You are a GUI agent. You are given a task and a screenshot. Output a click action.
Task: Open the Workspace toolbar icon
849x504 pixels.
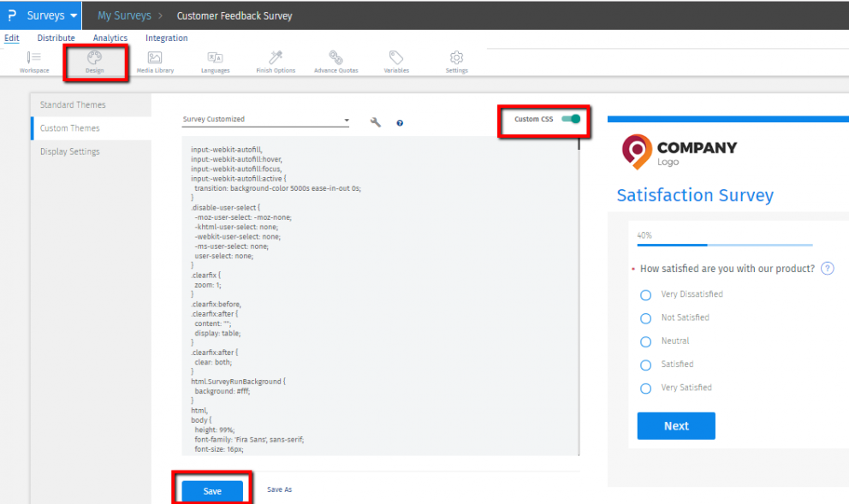pos(34,59)
